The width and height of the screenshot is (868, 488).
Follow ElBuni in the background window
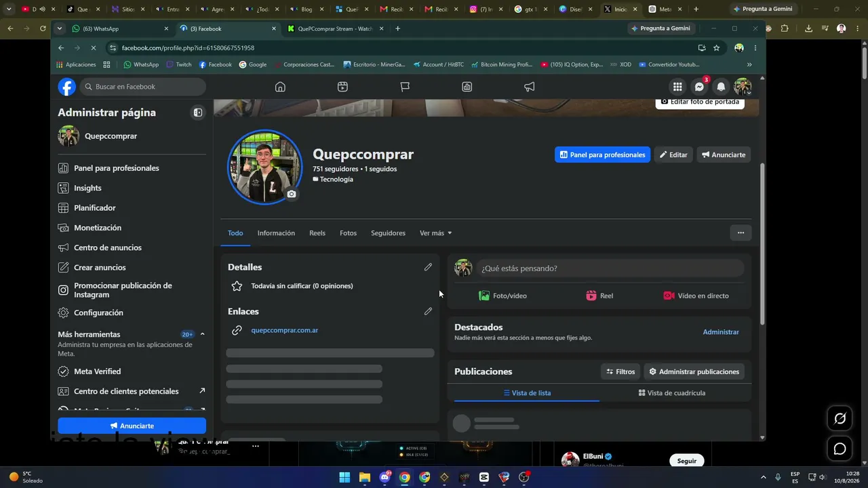click(x=686, y=461)
